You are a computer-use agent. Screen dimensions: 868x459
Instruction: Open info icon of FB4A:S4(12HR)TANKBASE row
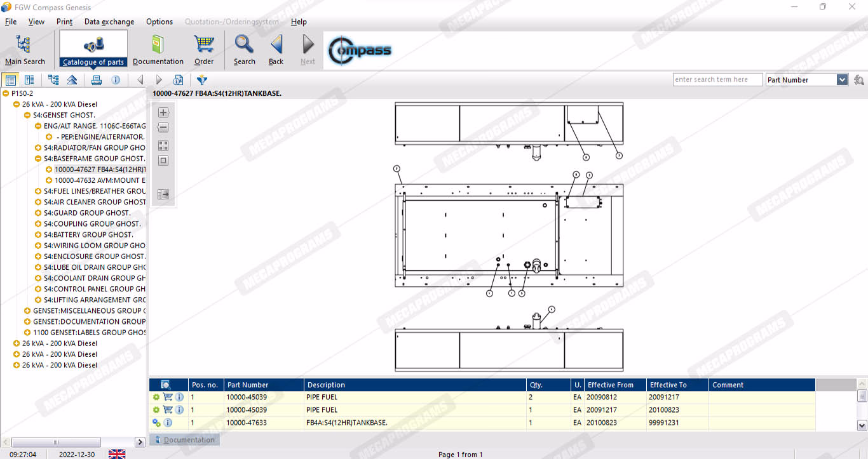pyautogui.click(x=168, y=422)
